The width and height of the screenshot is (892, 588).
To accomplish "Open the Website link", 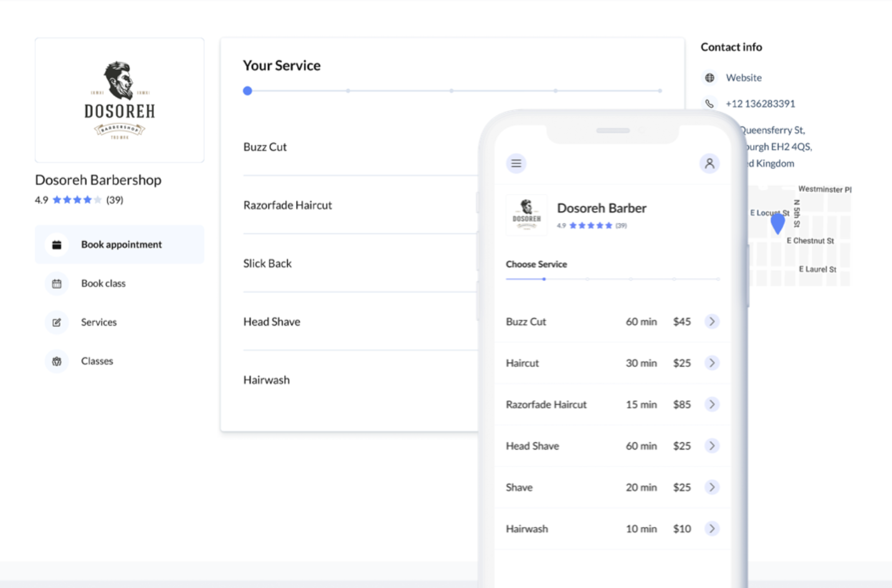I will [744, 78].
